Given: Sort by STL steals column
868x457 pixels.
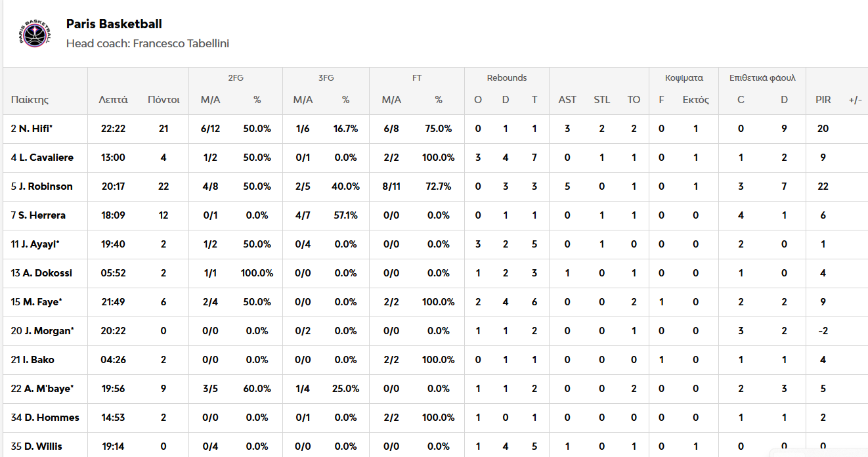Looking at the screenshot, I should (601, 100).
